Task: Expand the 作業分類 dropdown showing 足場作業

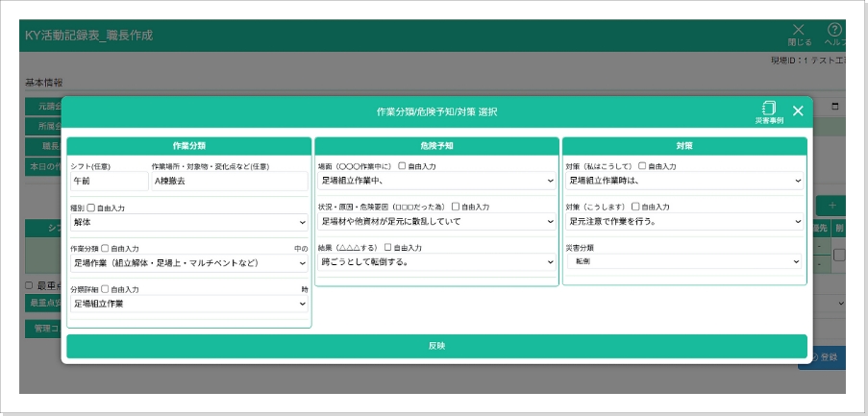Action: [188, 261]
